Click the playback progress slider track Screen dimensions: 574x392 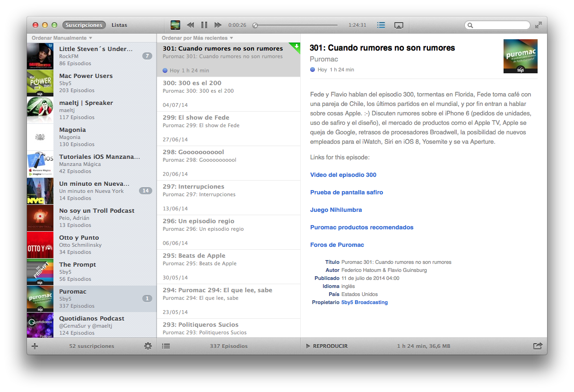click(296, 25)
